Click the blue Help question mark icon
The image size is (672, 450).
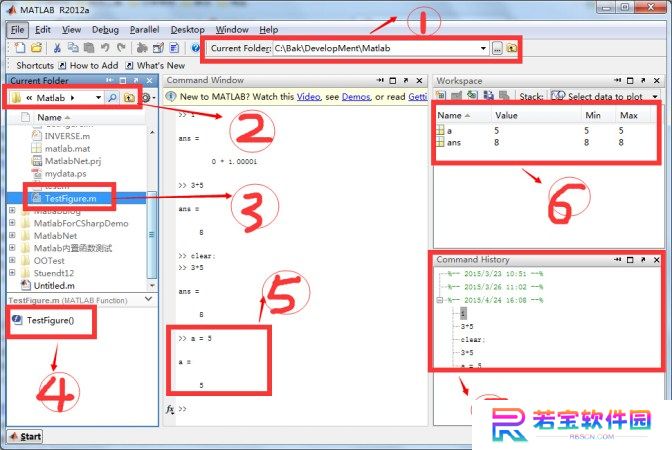click(195, 48)
